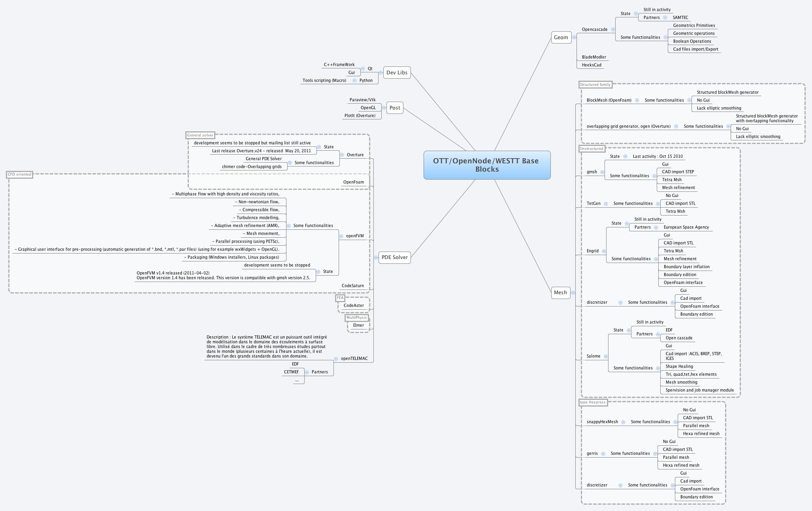
Task: Collapse the Mesh branch with its minus icon
Action: (572, 293)
